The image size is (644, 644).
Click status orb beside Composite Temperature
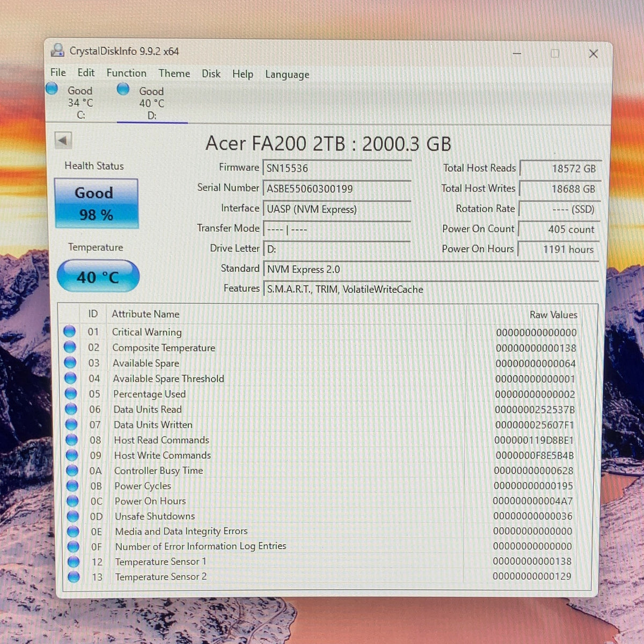pos(70,347)
